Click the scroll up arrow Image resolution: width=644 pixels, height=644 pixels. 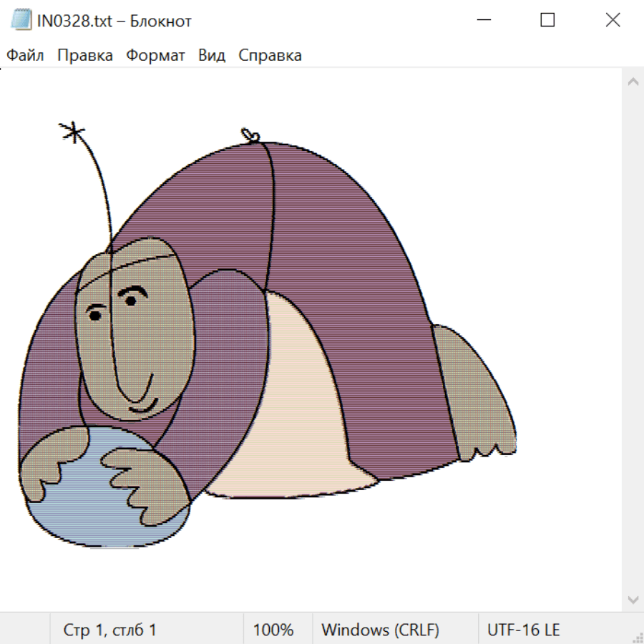click(633, 82)
